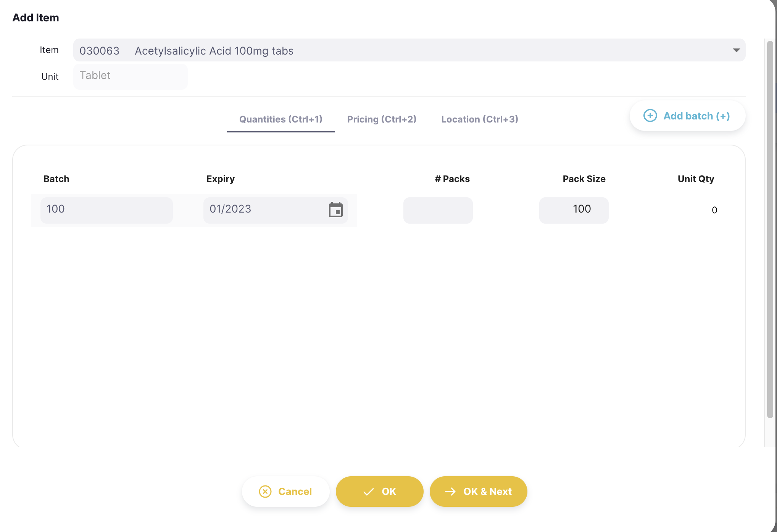This screenshot has width=777, height=532.
Task: Click the Pack Size field showing 100
Action: coord(573,210)
